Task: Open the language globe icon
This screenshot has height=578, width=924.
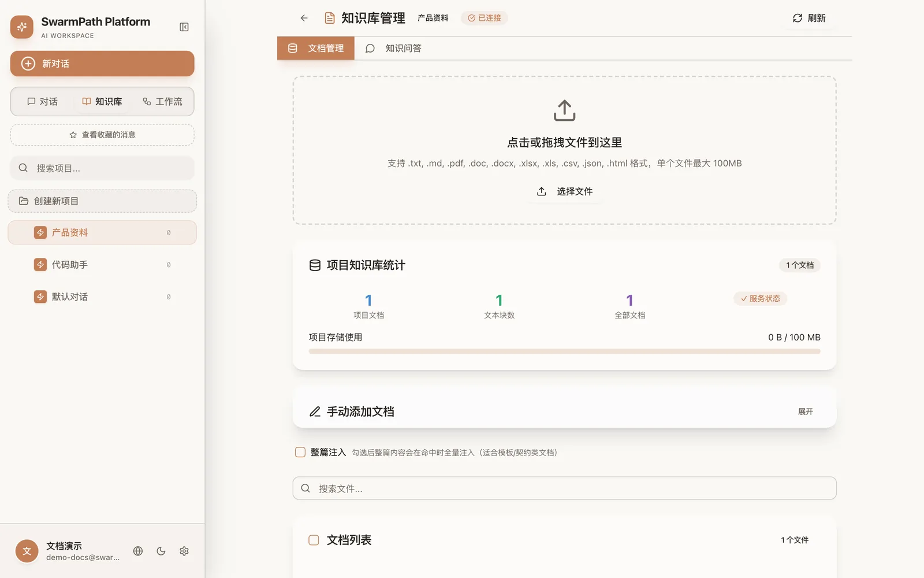Action: (x=138, y=551)
